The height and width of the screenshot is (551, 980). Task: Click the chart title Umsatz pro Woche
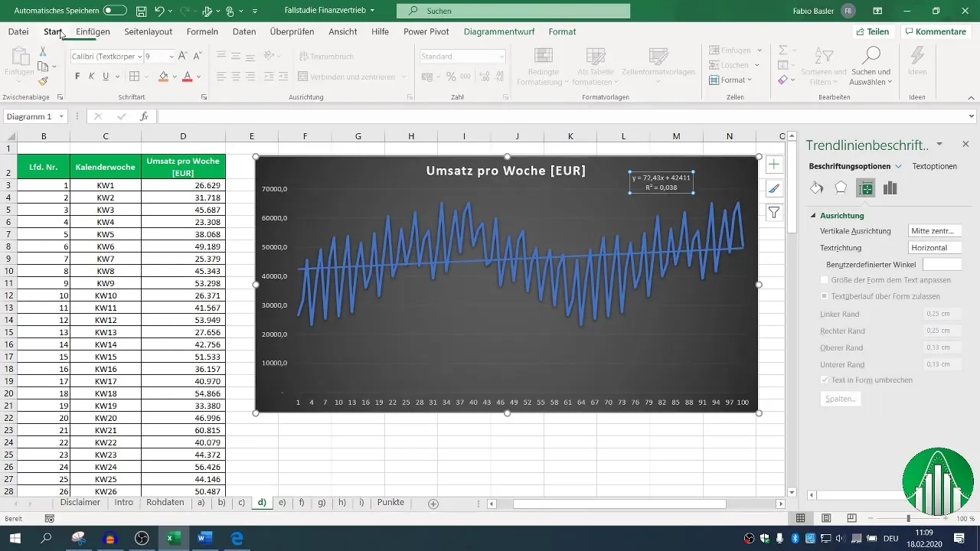click(505, 171)
